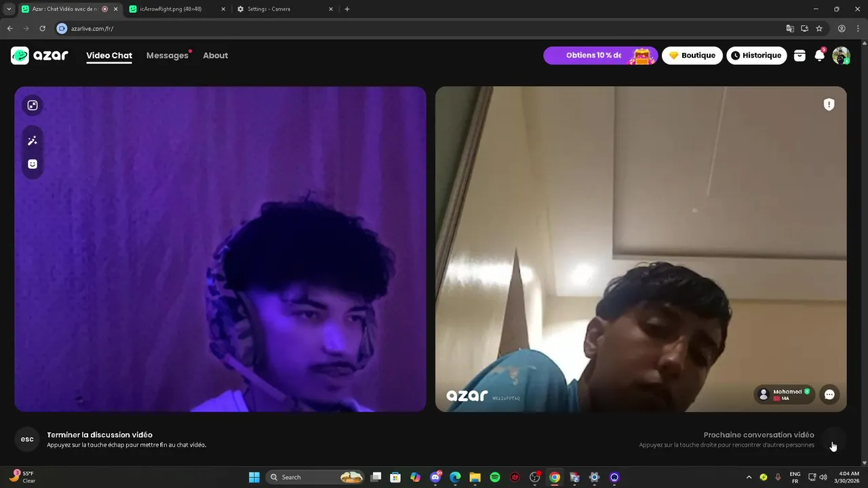The image size is (868, 488).
Task: Click the picture-in-picture icon on local video
Action: click(33, 105)
